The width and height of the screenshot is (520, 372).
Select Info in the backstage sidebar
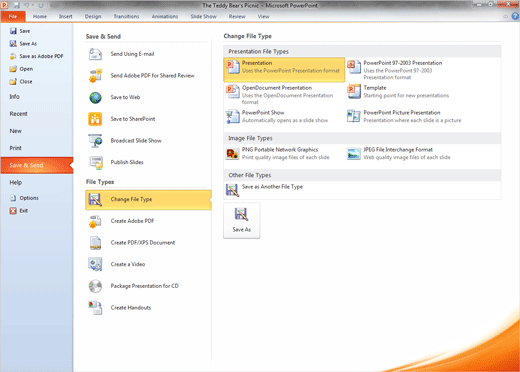[x=37, y=97]
